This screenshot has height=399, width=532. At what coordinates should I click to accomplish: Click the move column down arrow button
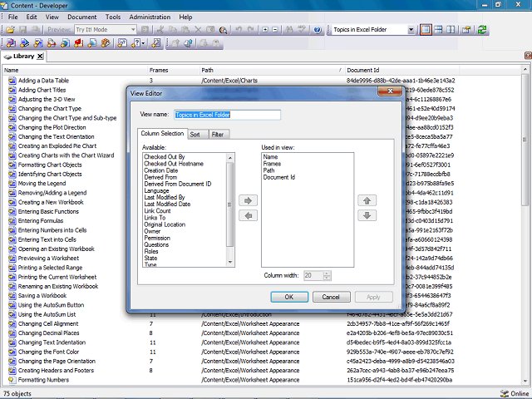point(367,215)
